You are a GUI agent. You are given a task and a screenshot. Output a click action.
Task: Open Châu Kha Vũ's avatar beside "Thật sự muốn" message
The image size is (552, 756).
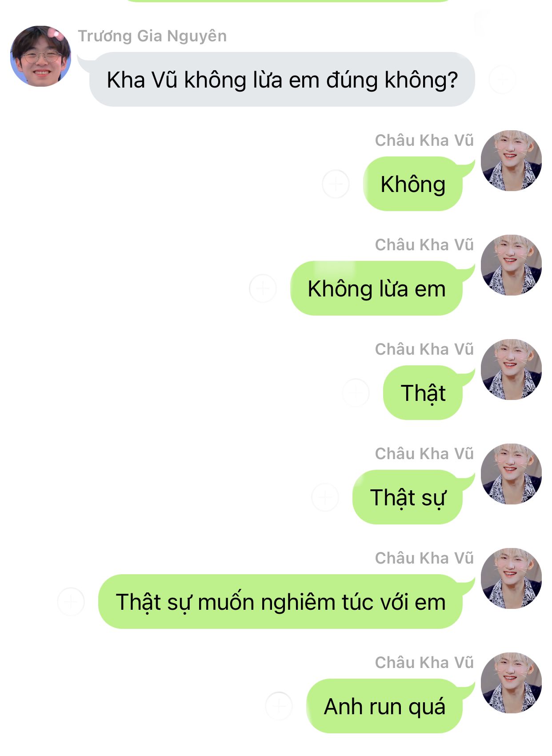pyautogui.click(x=511, y=578)
